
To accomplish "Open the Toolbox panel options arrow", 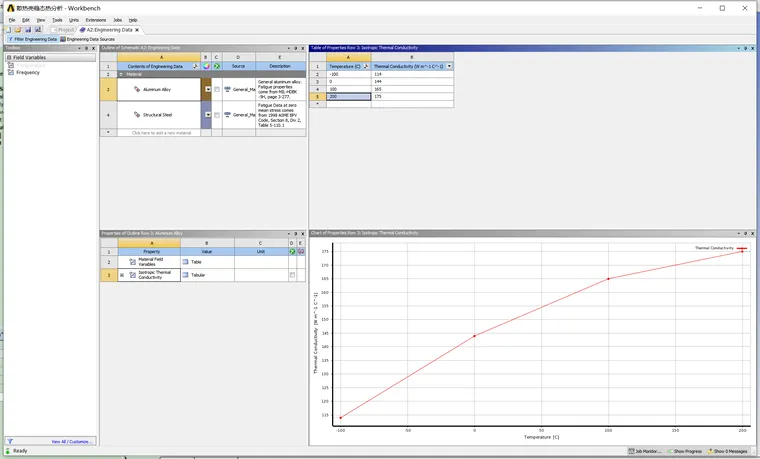I will point(79,48).
